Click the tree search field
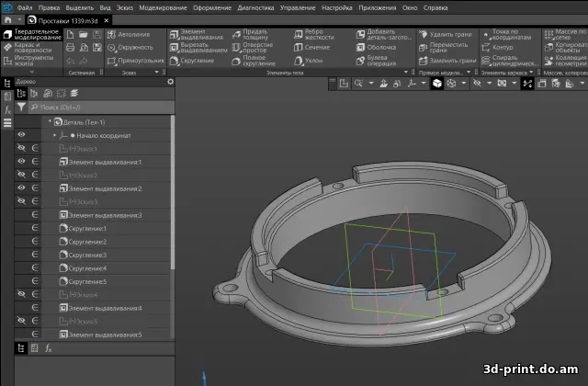This screenshot has width=588, height=386. click(101, 108)
